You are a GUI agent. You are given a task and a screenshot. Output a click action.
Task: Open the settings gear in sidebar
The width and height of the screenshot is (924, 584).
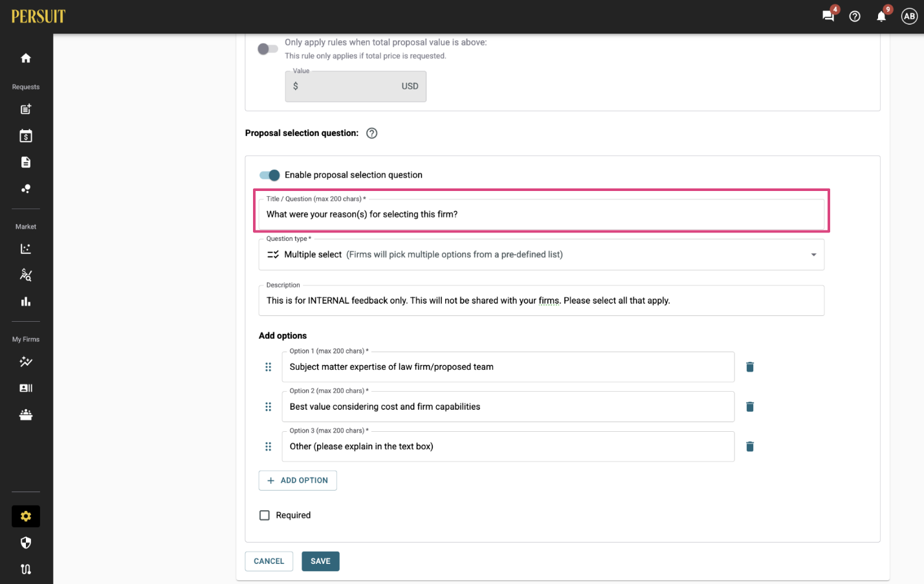[x=26, y=517]
